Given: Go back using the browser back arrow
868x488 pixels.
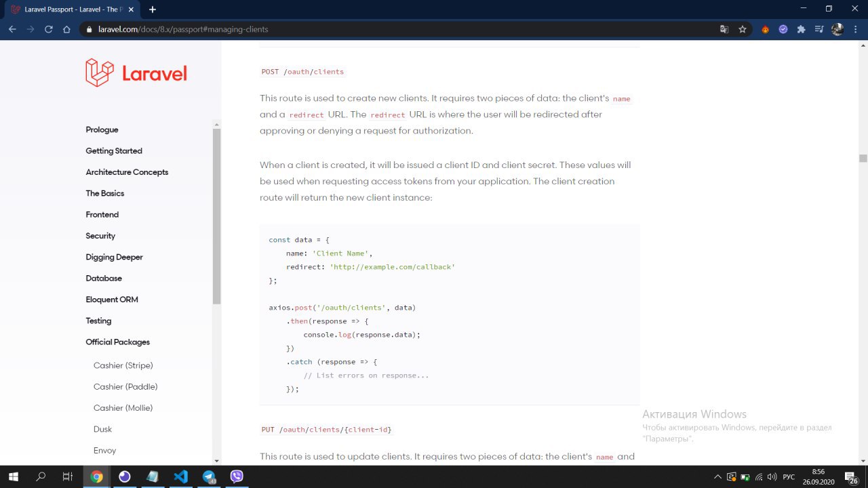Looking at the screenshot, I should click(x=12, y=29).
